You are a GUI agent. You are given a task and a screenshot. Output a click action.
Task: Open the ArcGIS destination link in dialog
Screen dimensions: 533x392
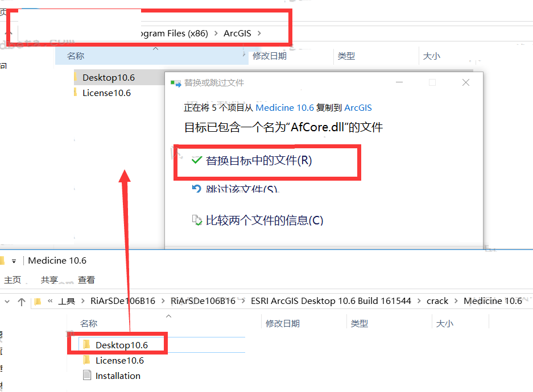click(358, 107)
